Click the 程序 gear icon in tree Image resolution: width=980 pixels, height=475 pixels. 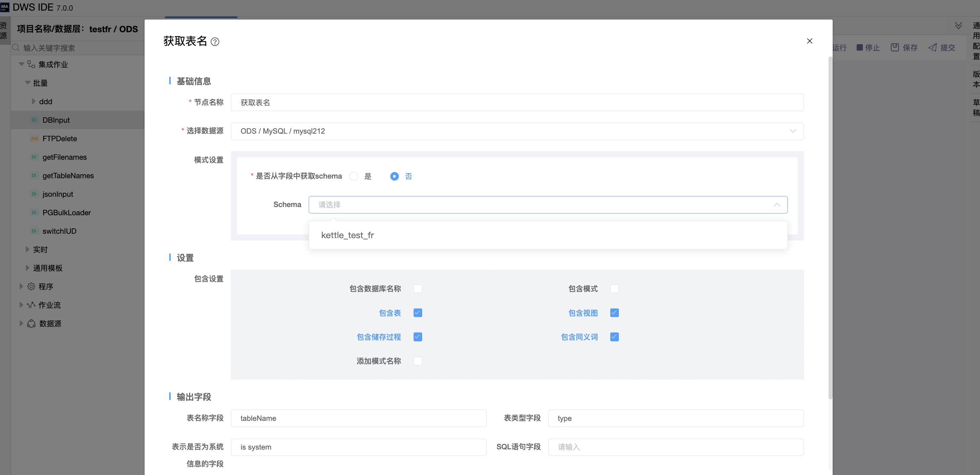click(31, 286)
